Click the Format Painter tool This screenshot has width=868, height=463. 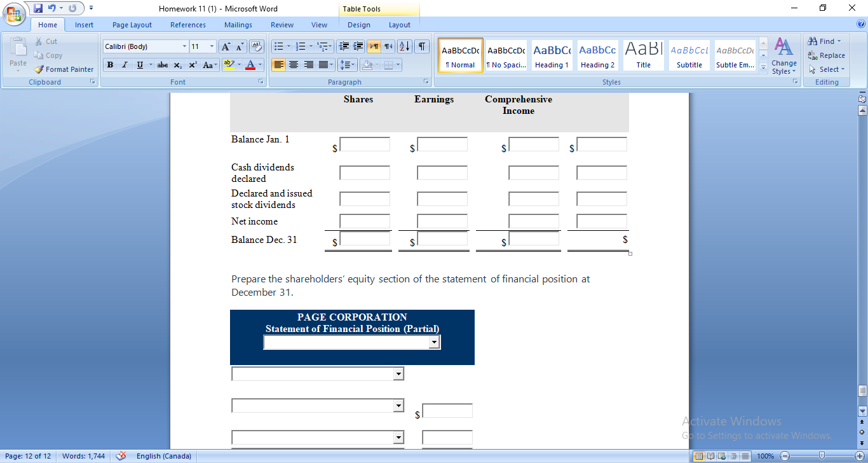(x=64, y=69)
